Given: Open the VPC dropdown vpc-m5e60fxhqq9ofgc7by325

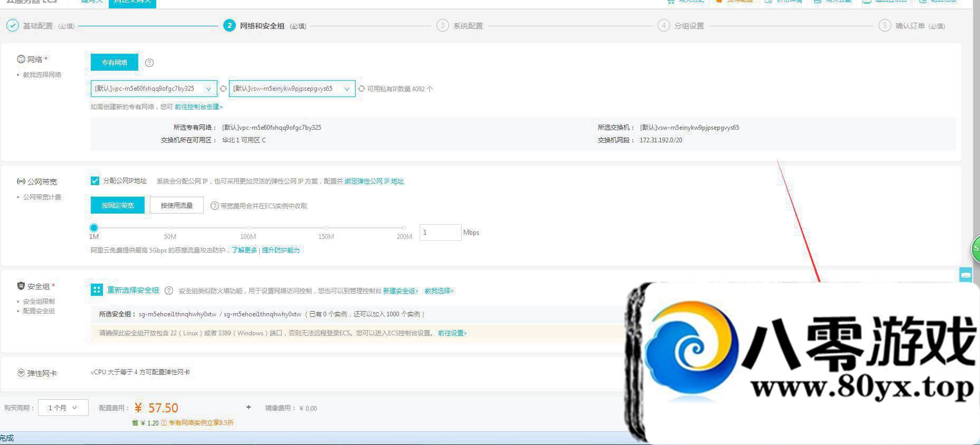Looking at the screenshot, I should pos(154,89).
